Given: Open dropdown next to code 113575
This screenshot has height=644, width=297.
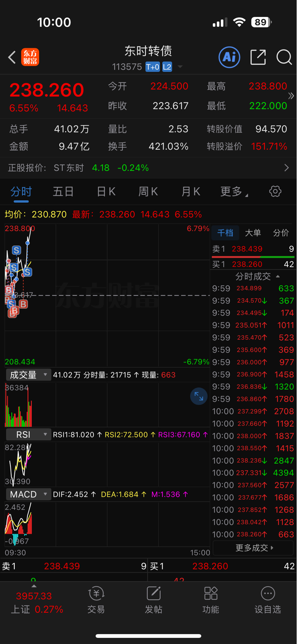Looking at the screenshot, I should pyautogui.click(x=180, y=67).
